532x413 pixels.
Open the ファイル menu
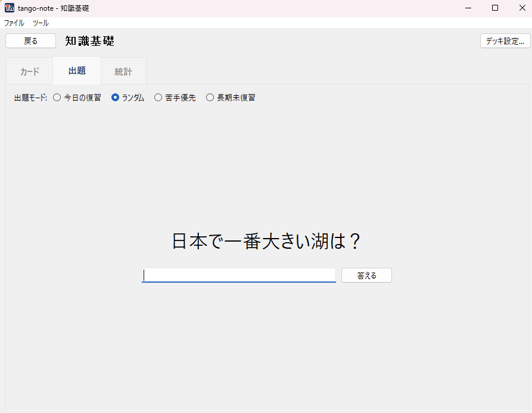[x=14, y=23]
